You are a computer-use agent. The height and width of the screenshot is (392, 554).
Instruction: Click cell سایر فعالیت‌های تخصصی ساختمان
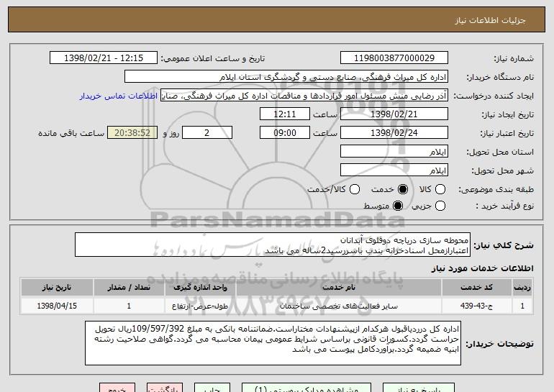pos(339,306)
